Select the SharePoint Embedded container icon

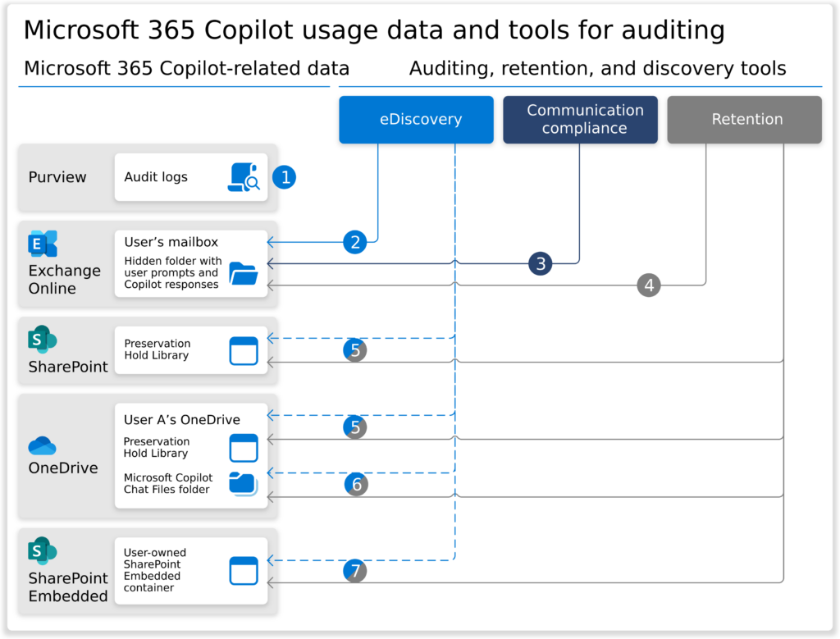coord(244,570)
